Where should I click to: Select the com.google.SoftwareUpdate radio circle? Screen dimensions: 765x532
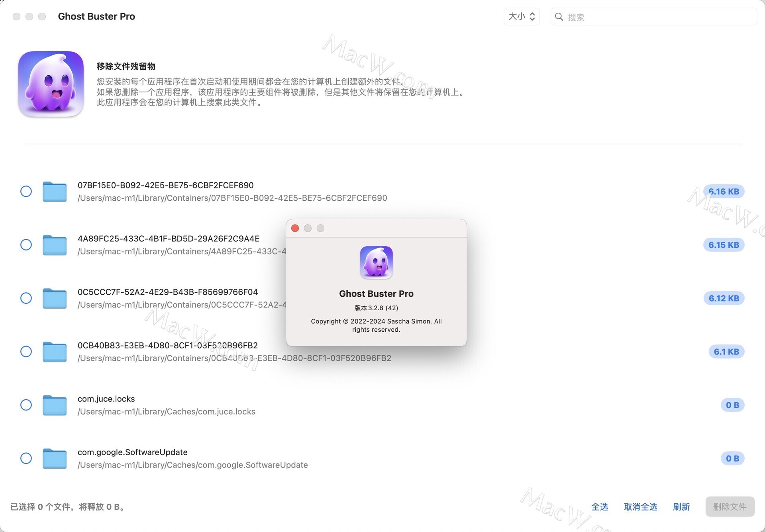coord(26,458)
